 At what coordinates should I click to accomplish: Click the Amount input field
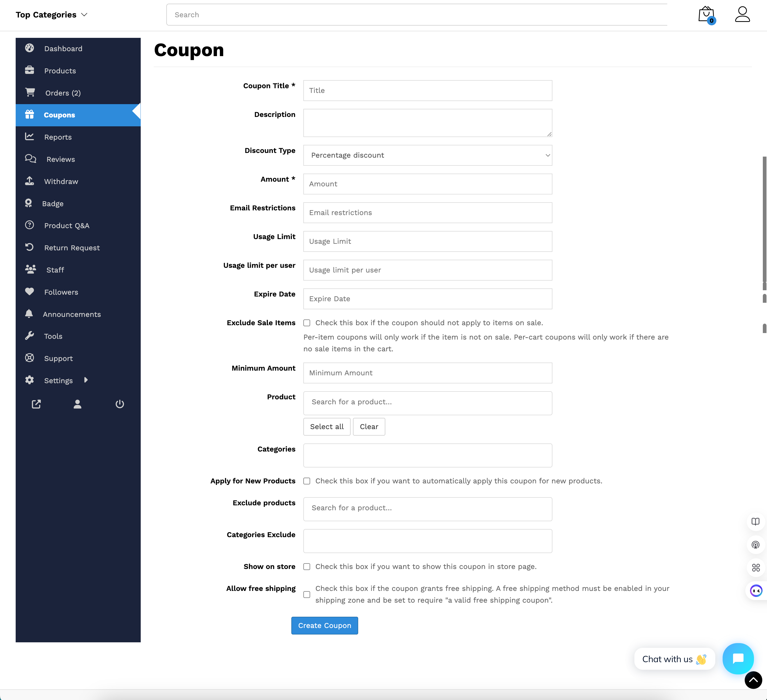(428, 184)
